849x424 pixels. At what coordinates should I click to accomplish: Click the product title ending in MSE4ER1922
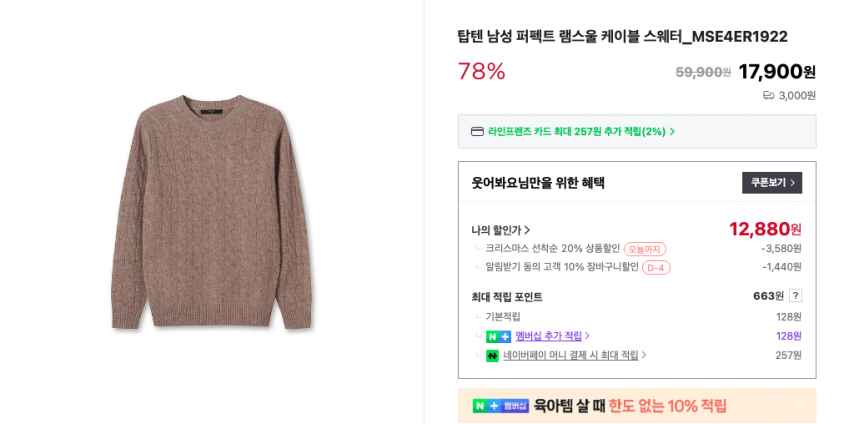[x=622, y=37]
